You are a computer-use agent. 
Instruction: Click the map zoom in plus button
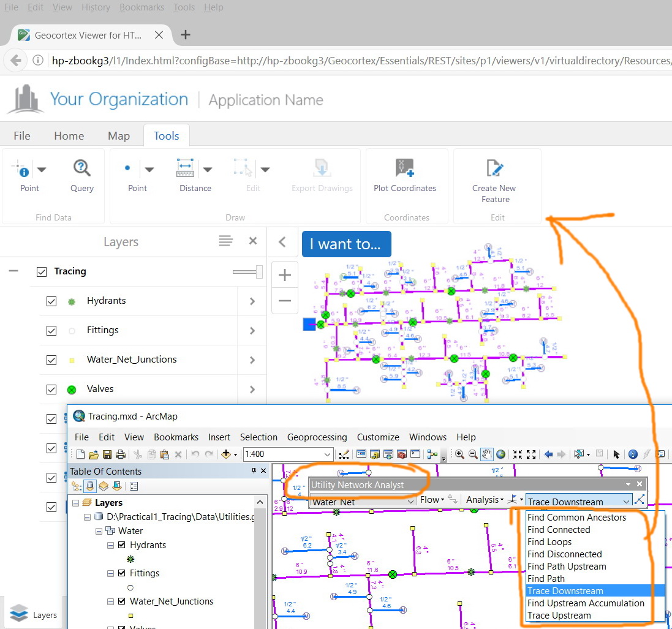point(285,274)
